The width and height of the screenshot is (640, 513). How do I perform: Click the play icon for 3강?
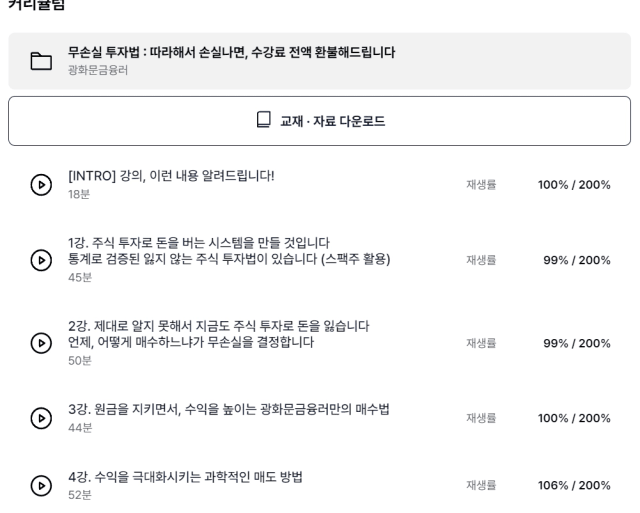point(41,418)
